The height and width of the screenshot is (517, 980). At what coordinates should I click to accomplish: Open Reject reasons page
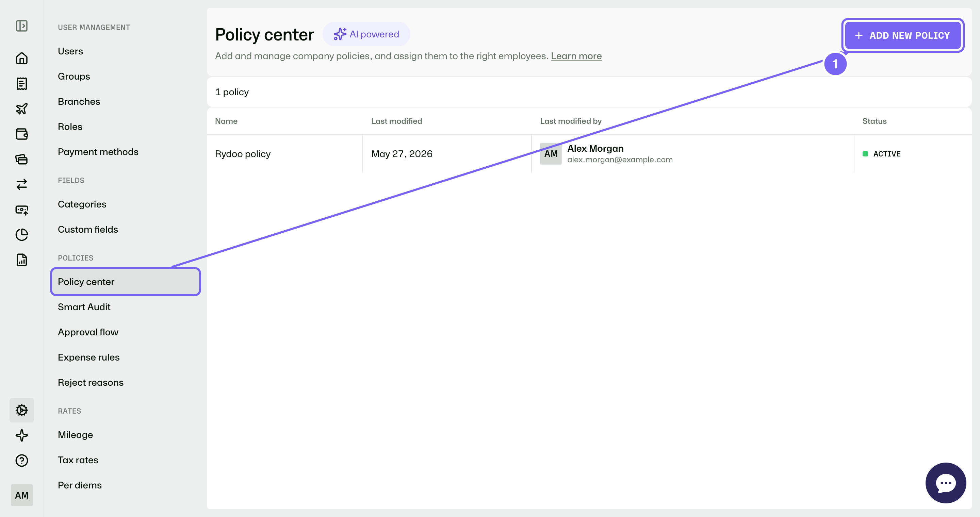[91, 382]
